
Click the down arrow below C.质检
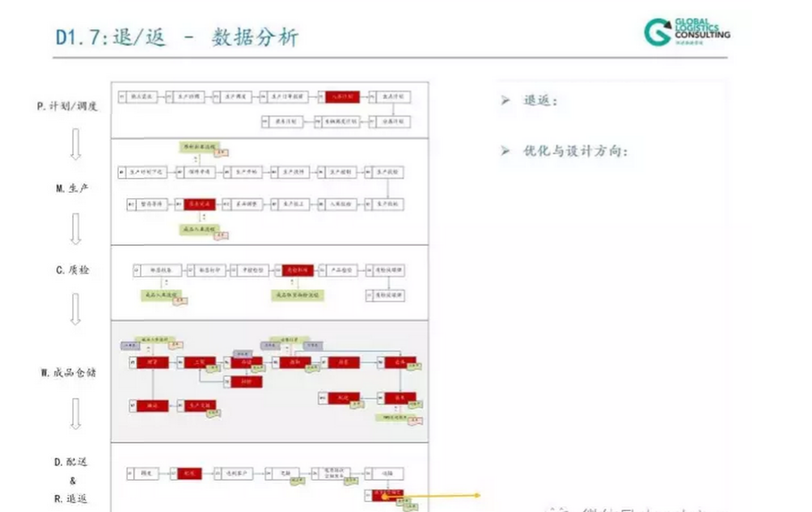tap(74, 309)
